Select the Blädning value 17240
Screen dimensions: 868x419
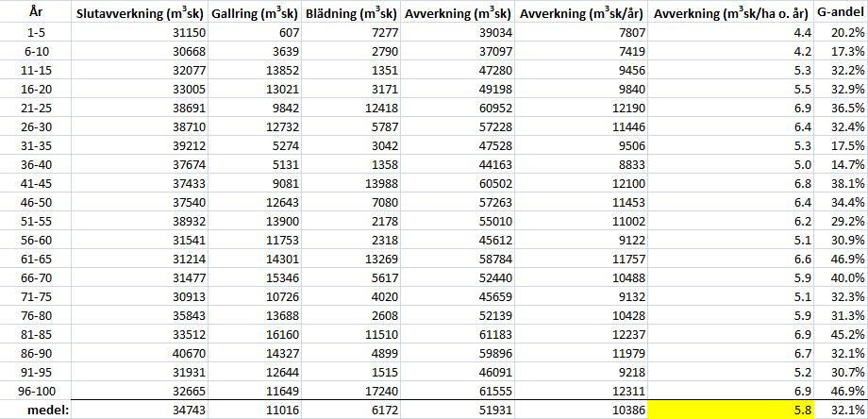click(x=352, y=391)
